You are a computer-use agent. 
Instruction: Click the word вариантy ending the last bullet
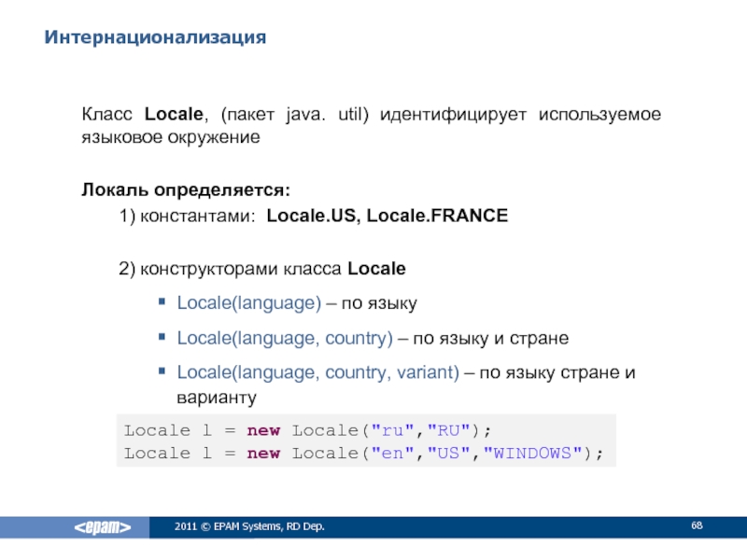click(x=217, y=398)
